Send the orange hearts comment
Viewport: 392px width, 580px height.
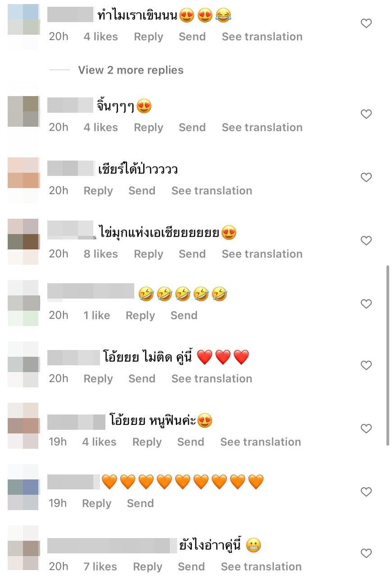140,503
